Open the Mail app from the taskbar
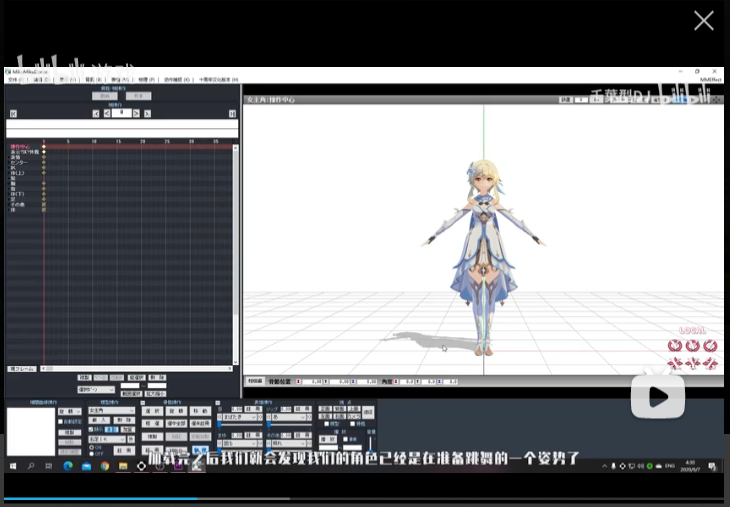The height and width of the screenshot is (507, 730). coord(87,466)
